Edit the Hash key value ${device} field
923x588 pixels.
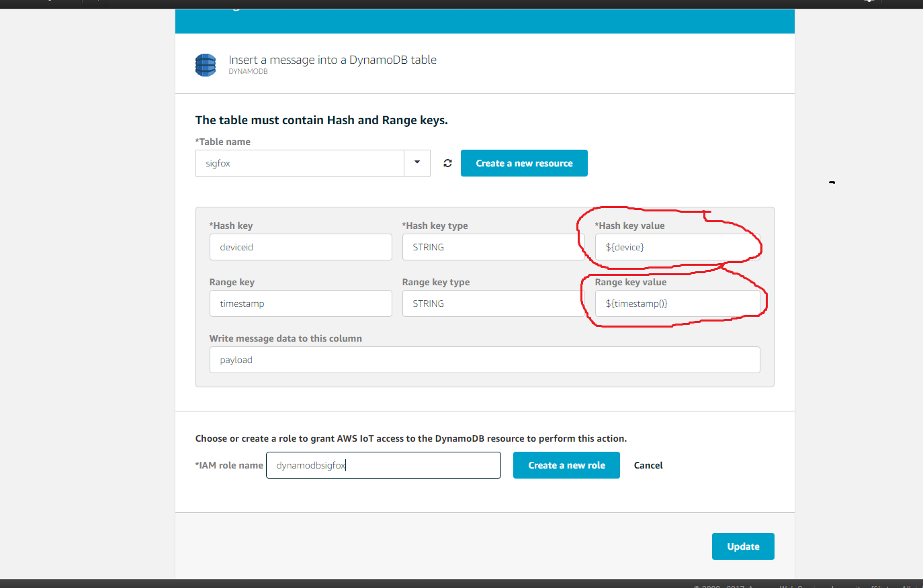point(677,247)
